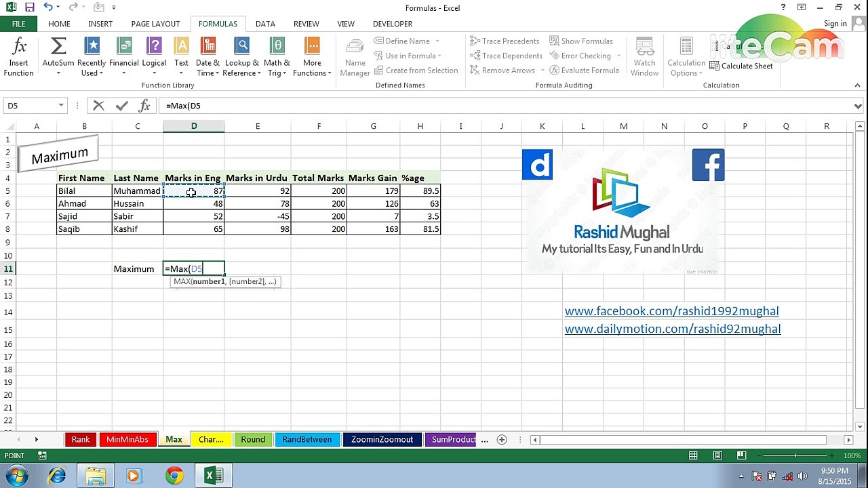Click the fx button beside the formula bar
The width and height of the screenshot is (868, 488).
(144, 106)
